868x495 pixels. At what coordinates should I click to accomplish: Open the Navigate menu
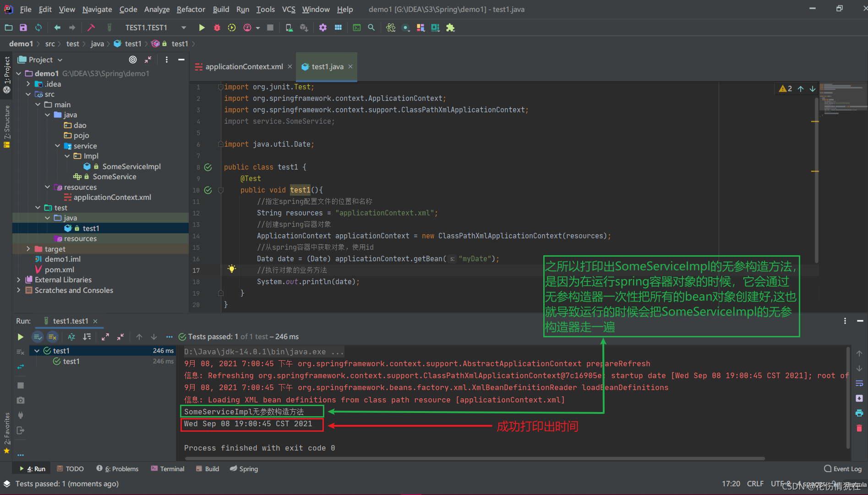[x=97, y=9]
